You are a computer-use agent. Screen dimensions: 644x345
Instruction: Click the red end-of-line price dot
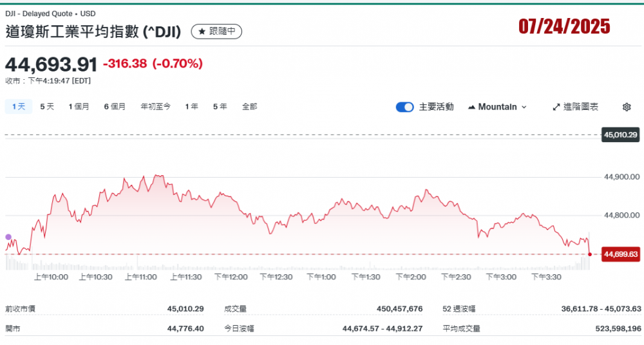[590, 254]
